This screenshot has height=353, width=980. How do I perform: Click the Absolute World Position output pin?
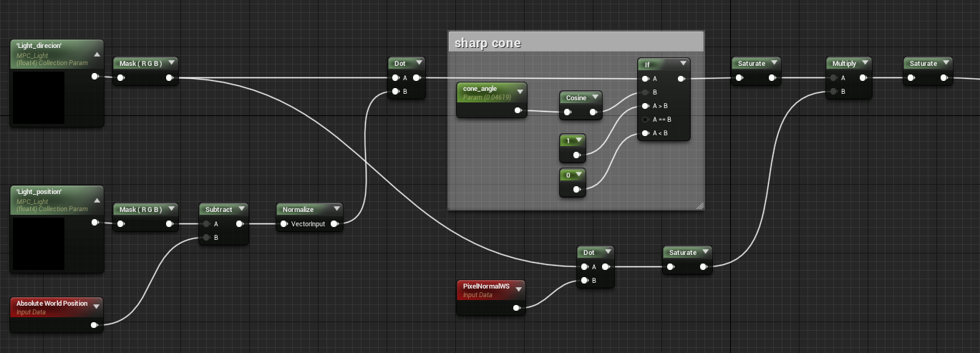tap(95, 325)
